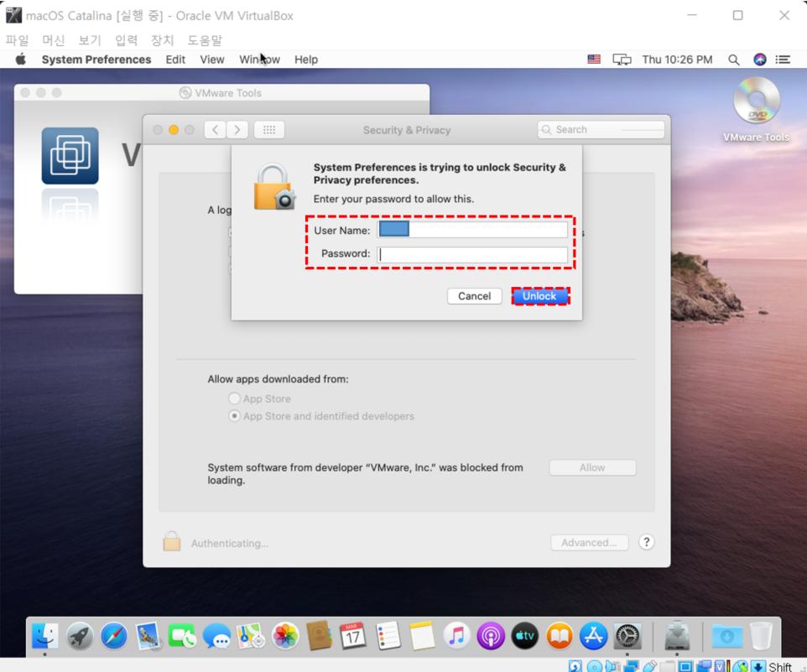This screenshot has height=672, width=807.
Task: Open the Edit menu in macOS
Action: [175, 60]
